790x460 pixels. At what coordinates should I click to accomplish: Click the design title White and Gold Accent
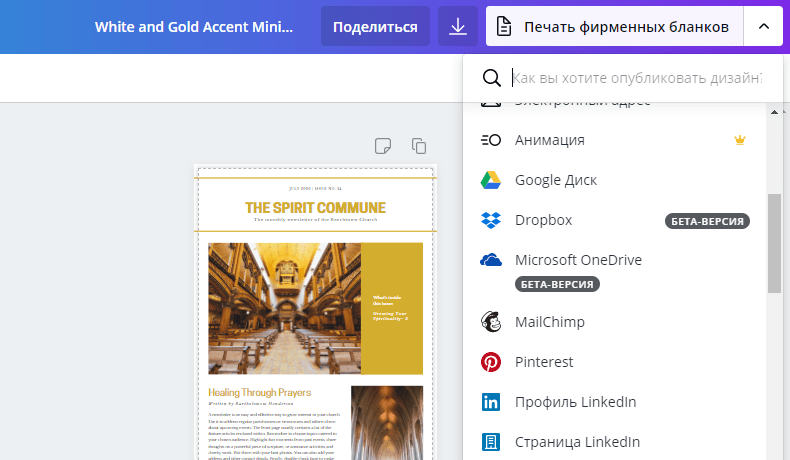[193, 27]
